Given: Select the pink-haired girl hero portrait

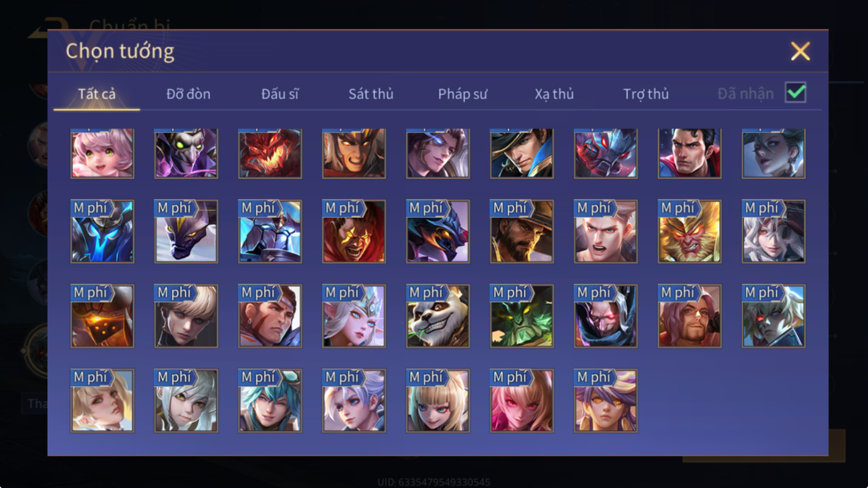Looking at the screenshot, I should pos(102,153).
